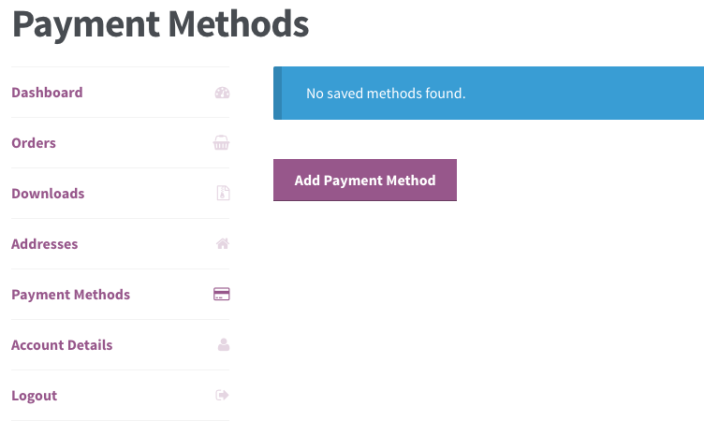
Task: Click the "No saved methods found." message
Action: pyautogui.click(x=385, y=94)
